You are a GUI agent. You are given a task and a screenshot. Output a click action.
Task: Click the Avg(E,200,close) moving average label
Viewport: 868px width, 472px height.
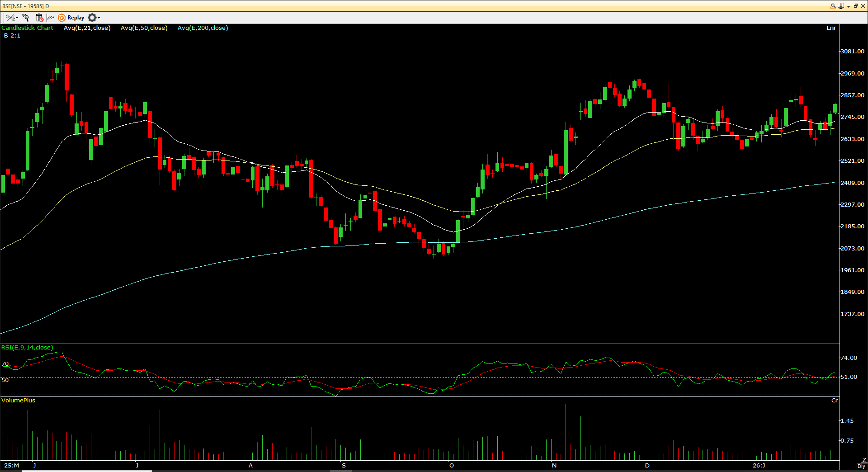pos(203,28)
